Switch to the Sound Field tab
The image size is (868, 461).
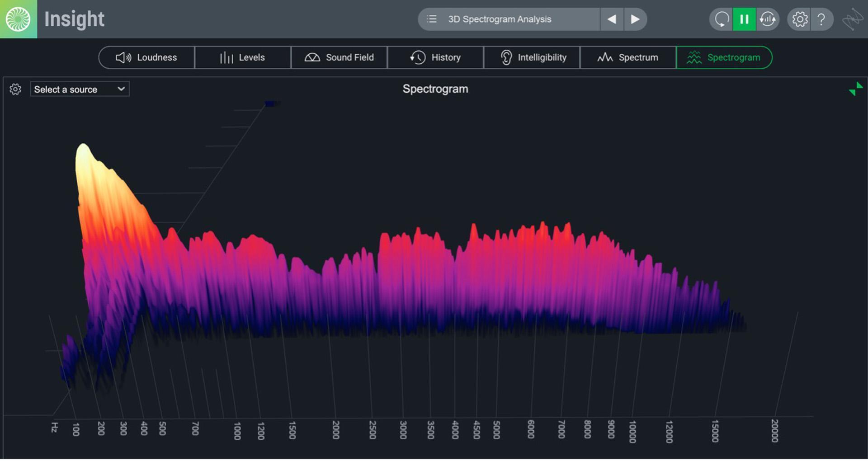point(339,57)
